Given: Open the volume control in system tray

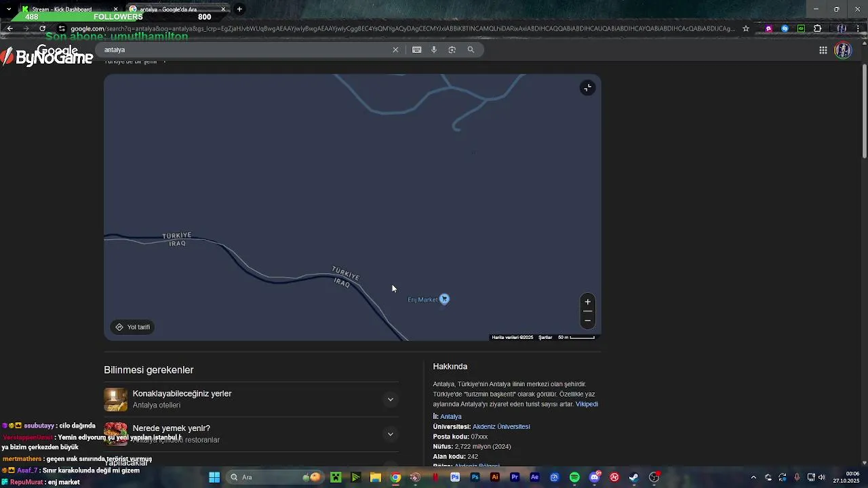Looking at the screenshot, I should click(x=821, y=477).
